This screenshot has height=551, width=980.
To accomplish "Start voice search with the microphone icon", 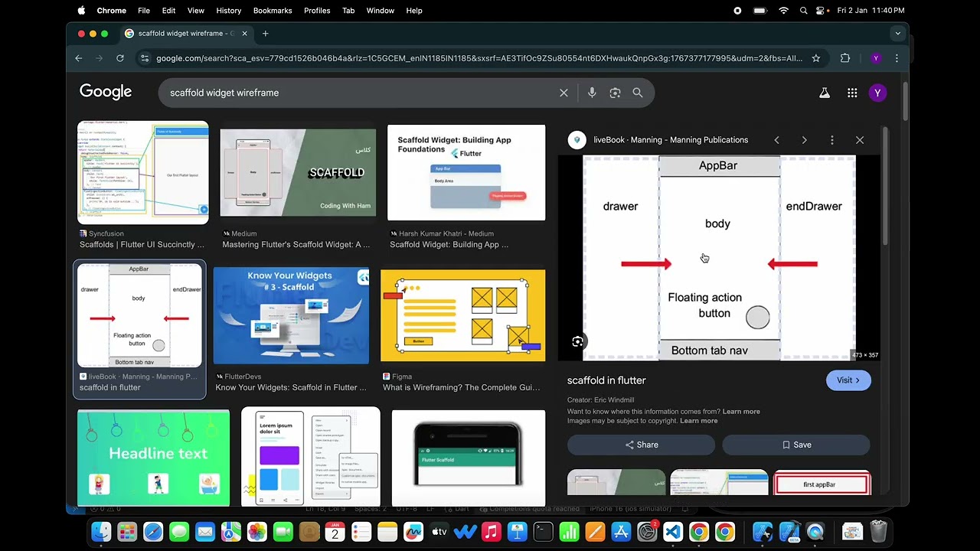I will tap(592, 93).
